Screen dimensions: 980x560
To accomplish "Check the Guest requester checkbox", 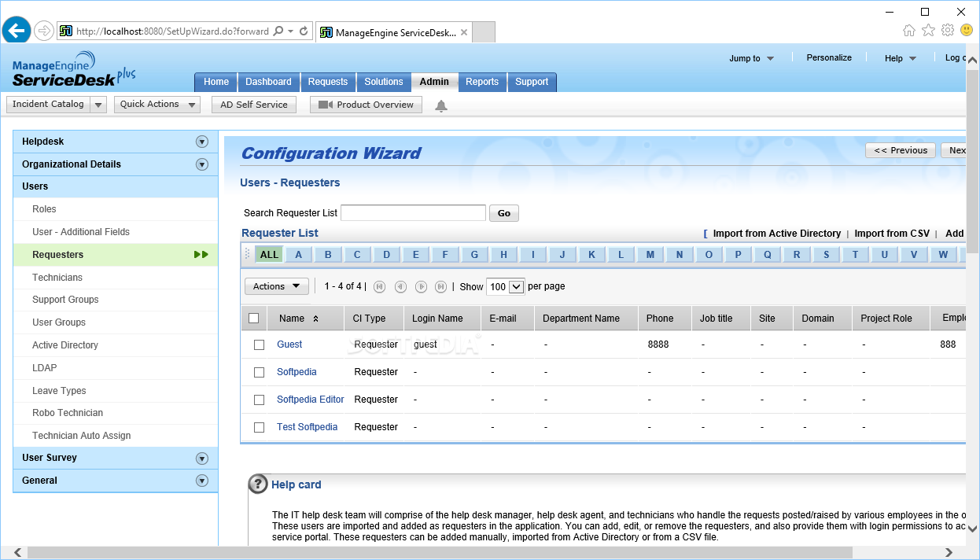I will (259, 345).
